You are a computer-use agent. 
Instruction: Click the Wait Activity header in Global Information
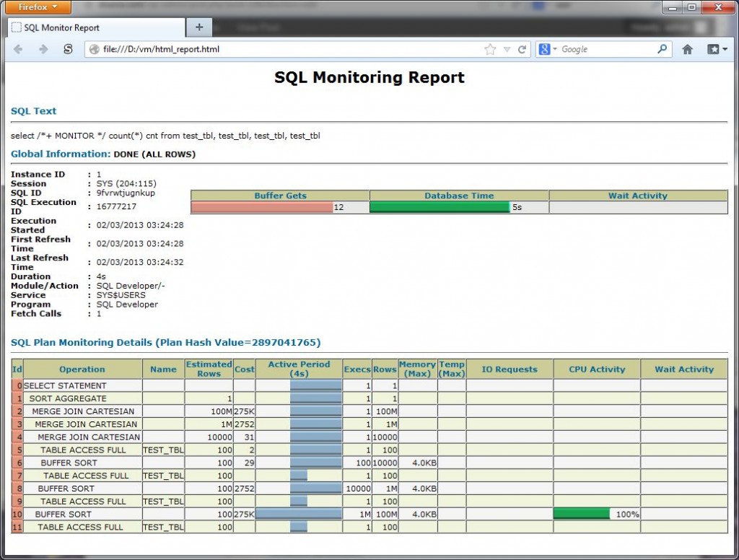pos(638,196)
